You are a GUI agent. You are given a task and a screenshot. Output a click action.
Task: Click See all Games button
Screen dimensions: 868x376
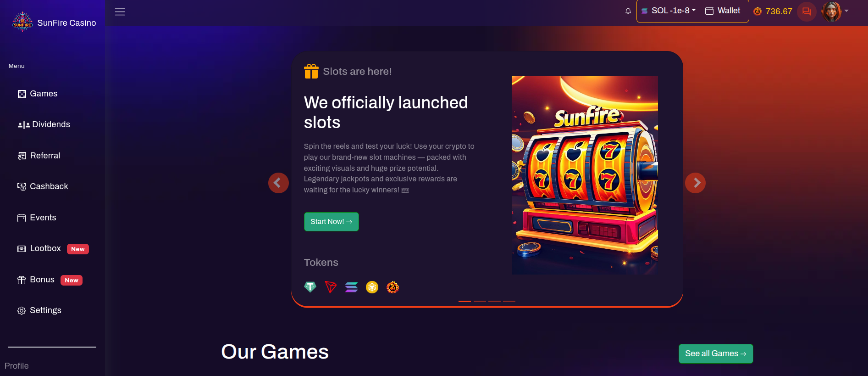click(716, 354)
